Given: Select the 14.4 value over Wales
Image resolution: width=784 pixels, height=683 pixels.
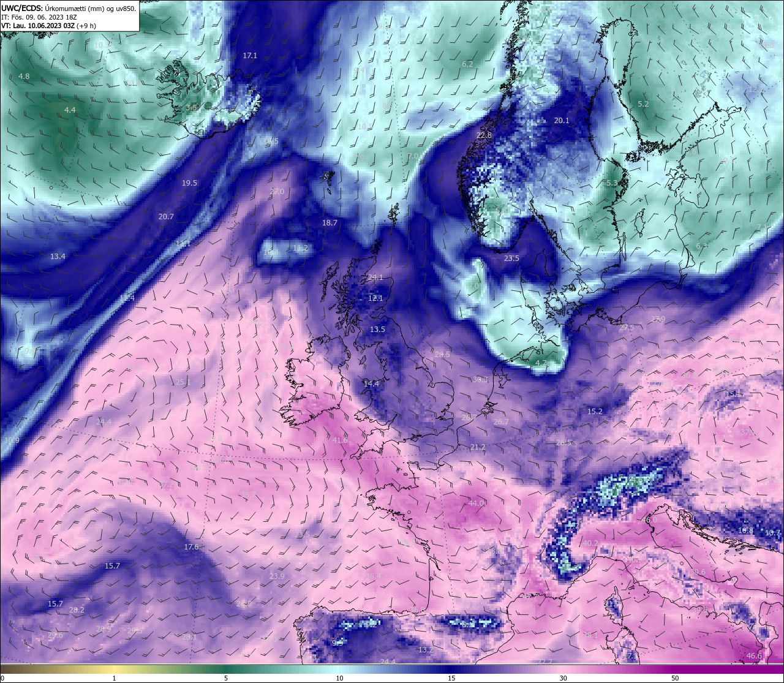Looking at the screenshot, I should pos(371,383).
